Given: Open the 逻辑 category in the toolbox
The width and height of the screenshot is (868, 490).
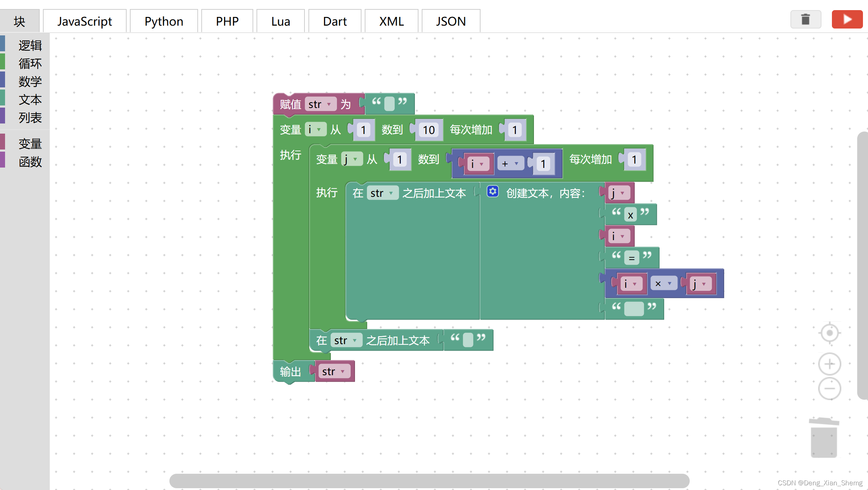Looking at the screenshot, I should click(25, 45).
